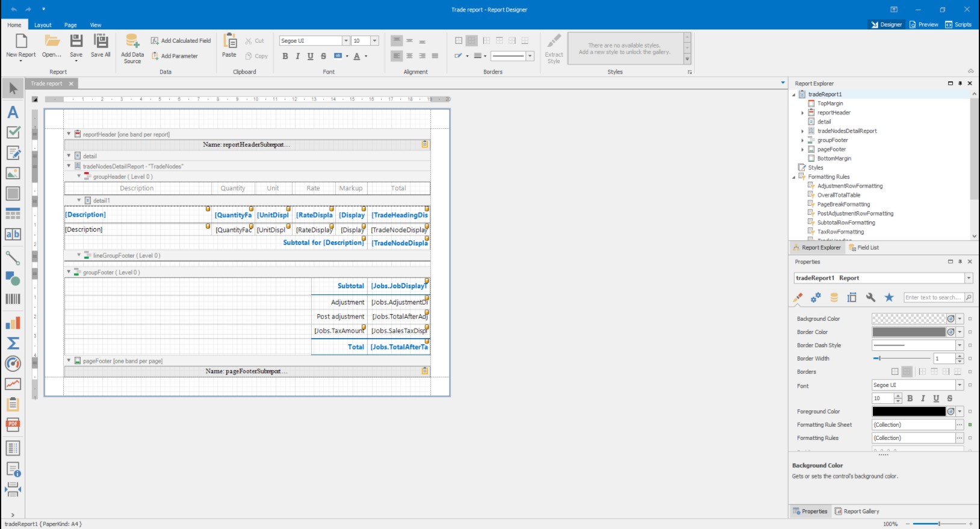Collapse the groupFooter band in designer
Viewport: 980px width, 529px height.
[x=69, y=272]
